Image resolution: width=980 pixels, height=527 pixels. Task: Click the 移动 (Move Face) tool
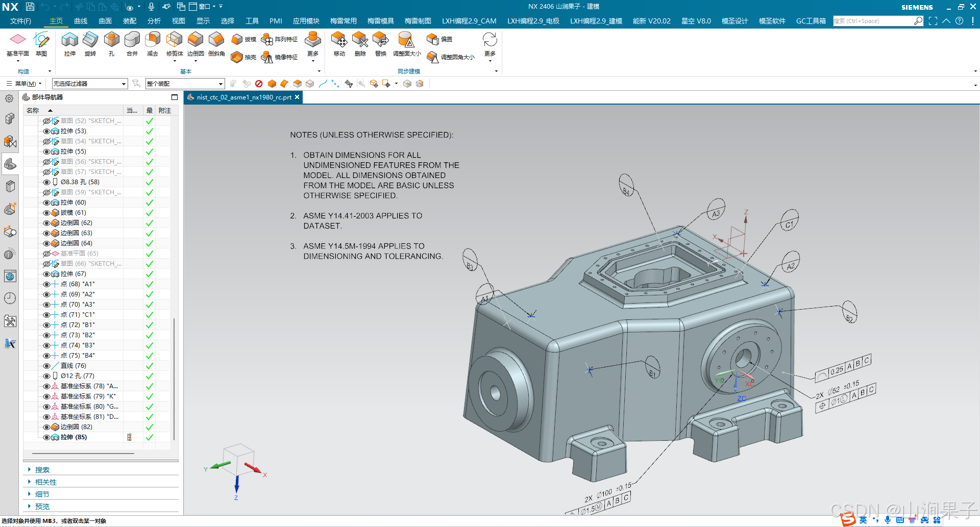(339, 43)
